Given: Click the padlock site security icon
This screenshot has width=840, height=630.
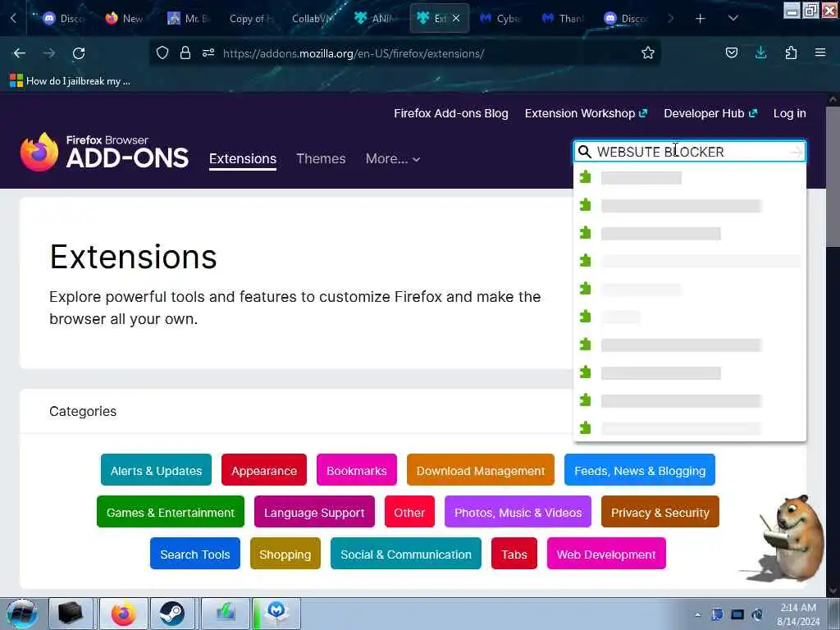Looking at the screenshot, I should (x=185, y=53).
